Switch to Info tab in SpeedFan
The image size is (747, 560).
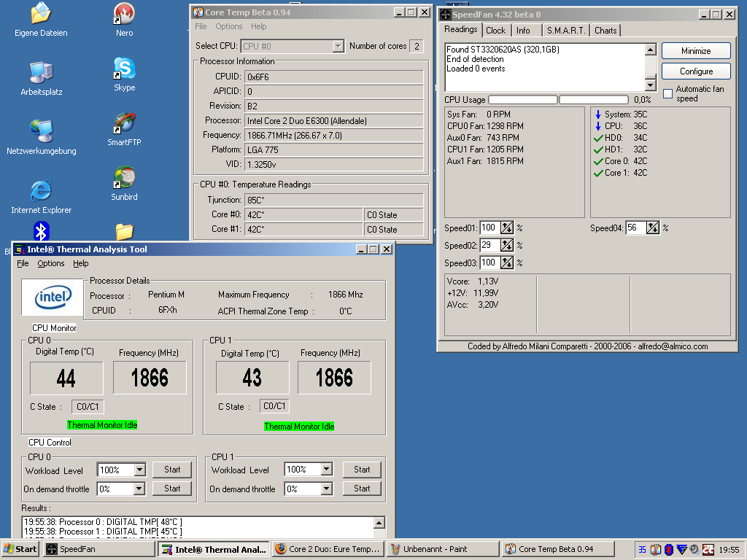click(x=523, y=31)
